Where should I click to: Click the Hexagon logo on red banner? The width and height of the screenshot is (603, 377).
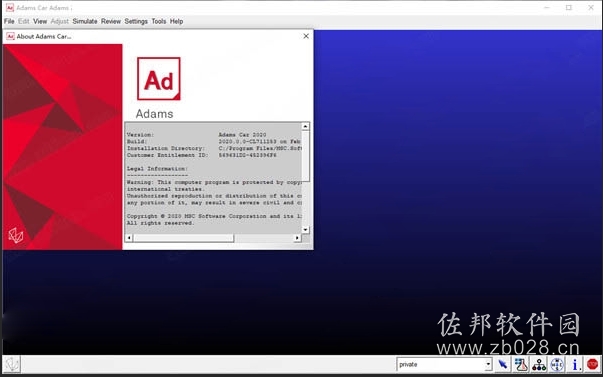(16, 235)
